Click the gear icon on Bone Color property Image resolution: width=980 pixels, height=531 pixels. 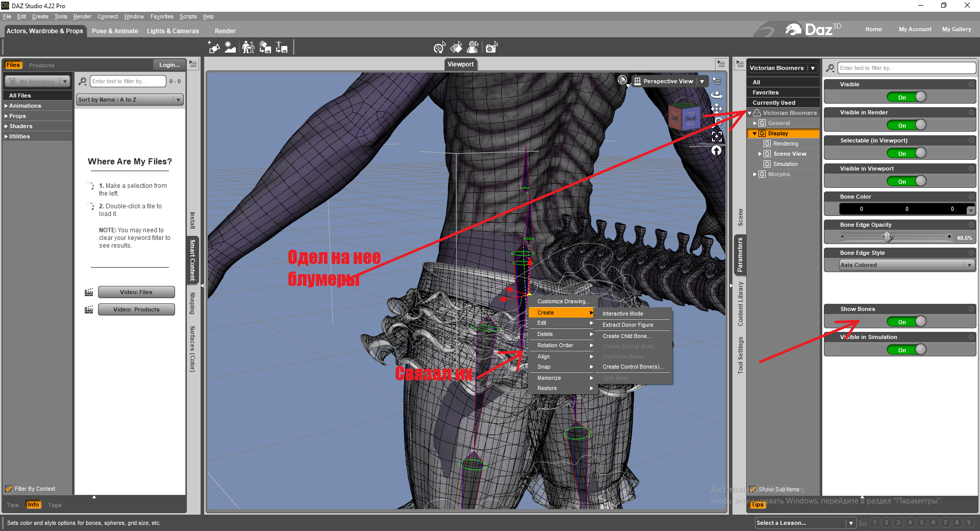pos(971,197)
